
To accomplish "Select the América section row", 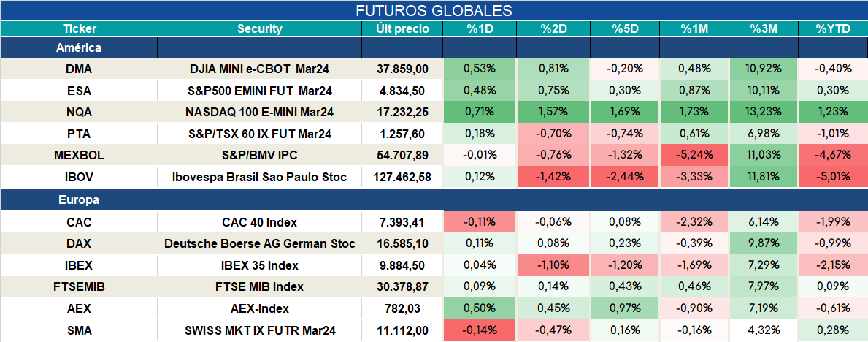I will (x=434, y=48).
